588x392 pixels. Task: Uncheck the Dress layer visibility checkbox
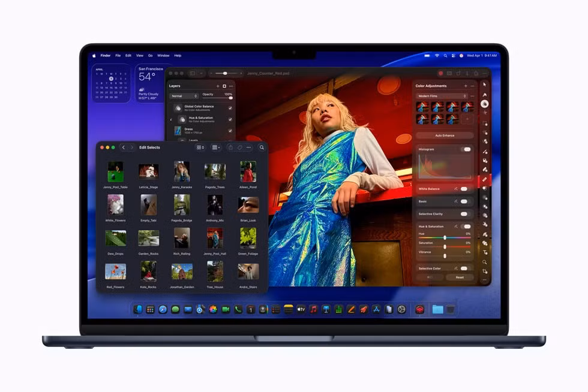230,131
